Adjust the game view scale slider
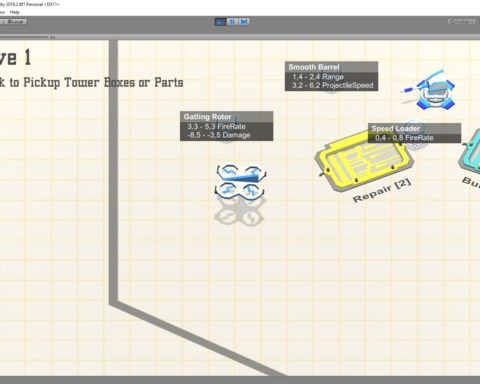Screen dimensions: 480x384 pos(24,37)
